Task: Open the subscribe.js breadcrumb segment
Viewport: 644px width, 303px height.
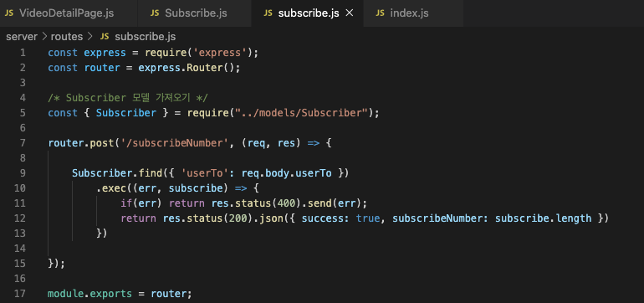Action: (146, 37)
